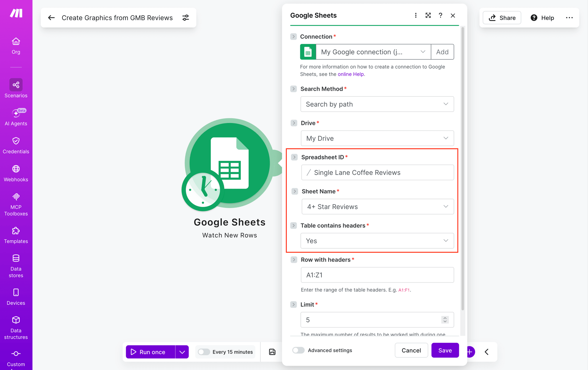Click the Limit stepper arrows
The image size is (588, 370).
click(445, 320)
